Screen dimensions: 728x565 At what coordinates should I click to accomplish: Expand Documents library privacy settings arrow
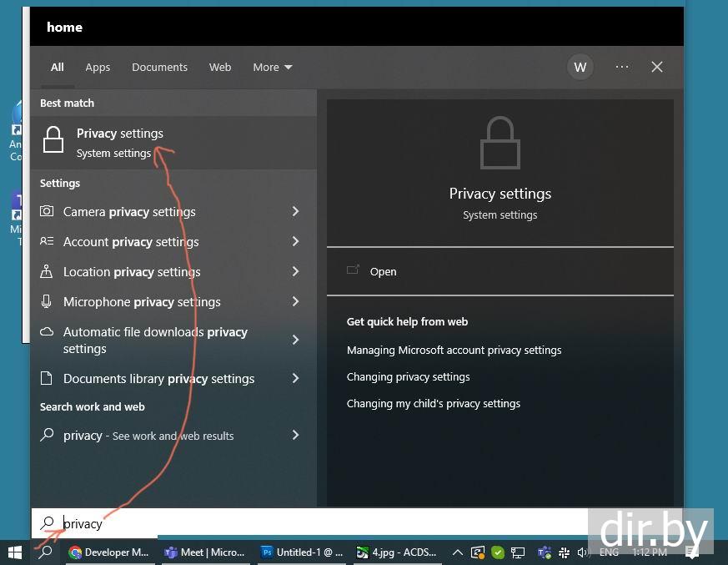[295, 379]
